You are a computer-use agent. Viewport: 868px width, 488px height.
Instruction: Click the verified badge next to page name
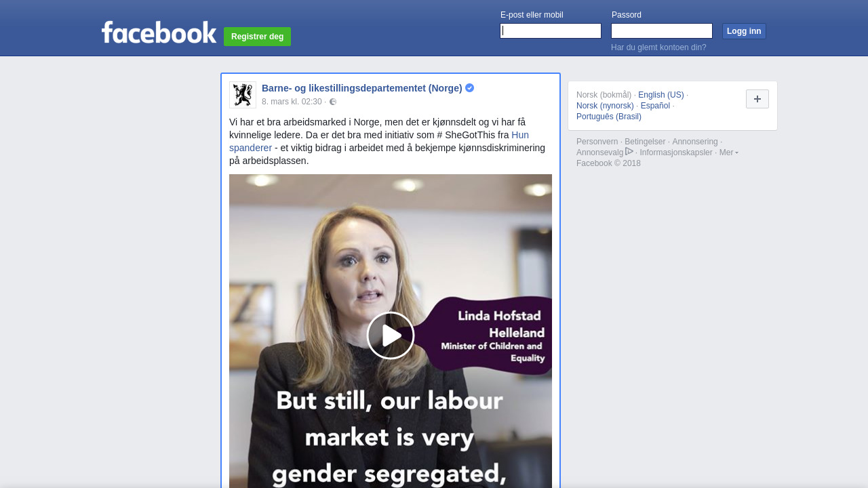(x=469, y=88)
